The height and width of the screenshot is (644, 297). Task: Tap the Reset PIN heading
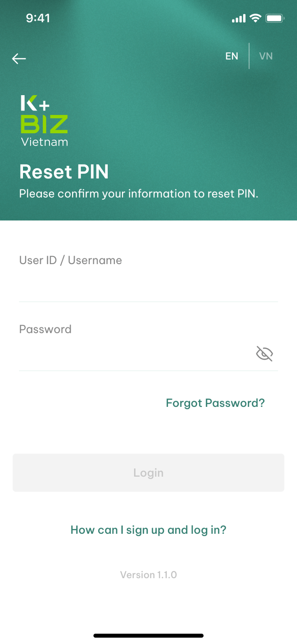point(64,172)
